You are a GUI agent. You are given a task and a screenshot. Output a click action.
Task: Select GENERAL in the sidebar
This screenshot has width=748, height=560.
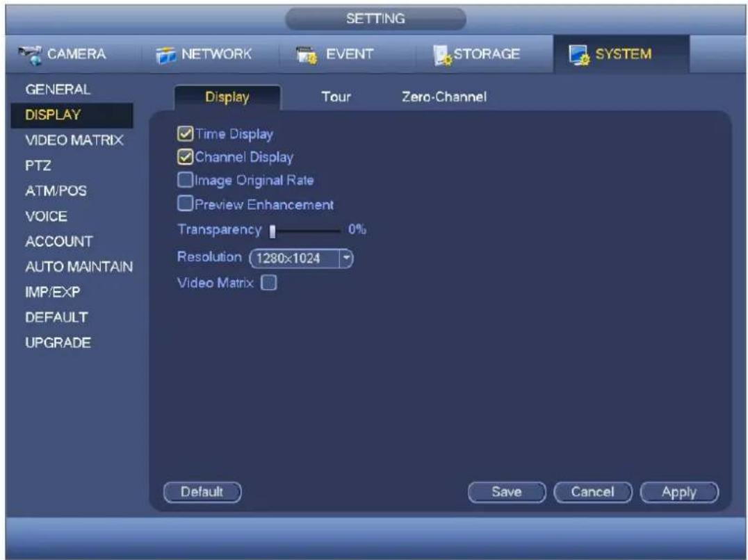tap(58, 90)
